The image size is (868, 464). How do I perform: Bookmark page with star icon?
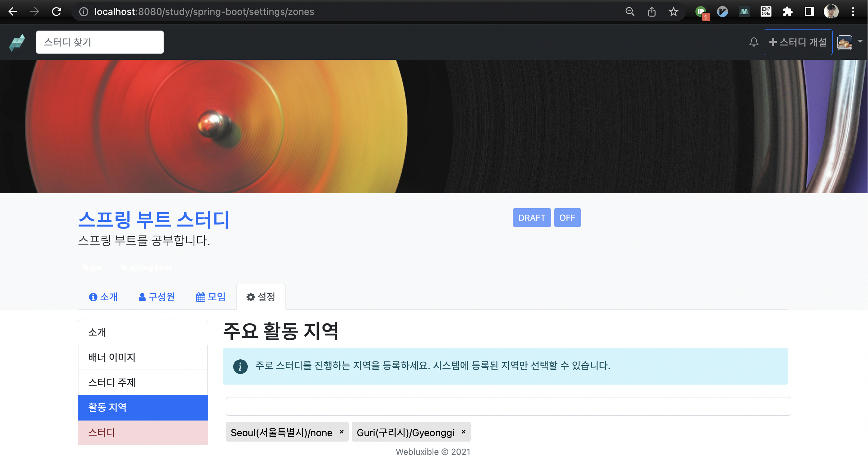[x=673, y=12]
